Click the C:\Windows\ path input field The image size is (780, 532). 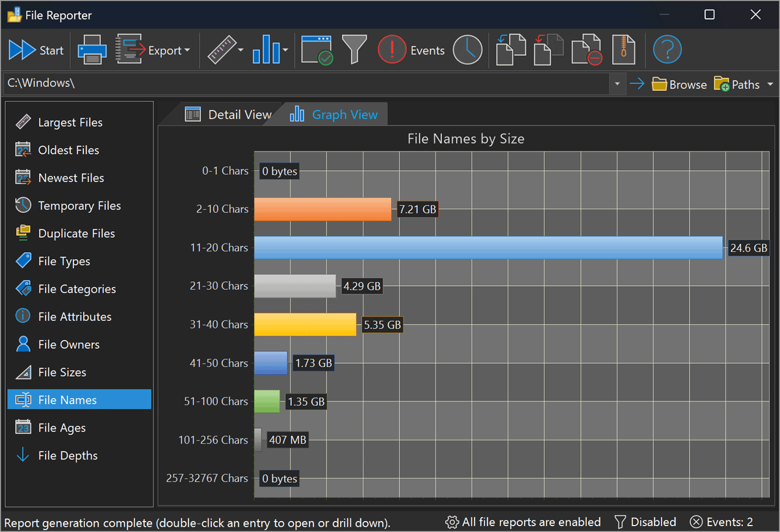coord(305,84)
